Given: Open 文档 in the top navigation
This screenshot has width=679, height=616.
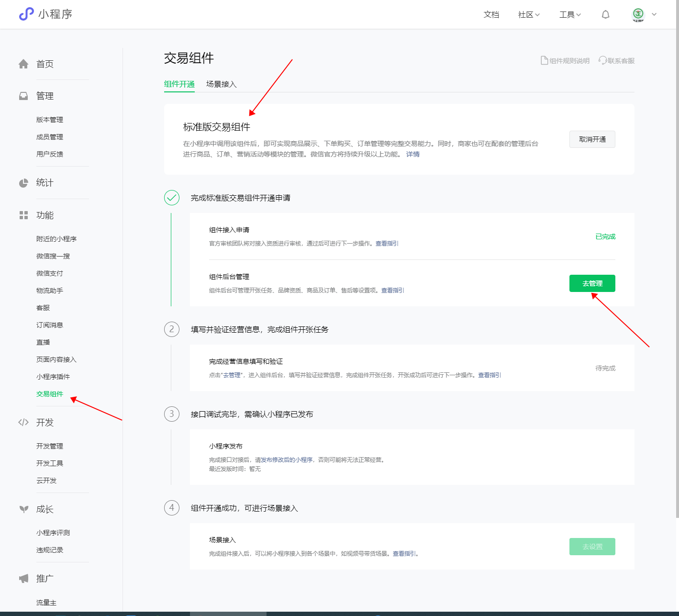Looking at the screenshot, I should tap(491, 14).
